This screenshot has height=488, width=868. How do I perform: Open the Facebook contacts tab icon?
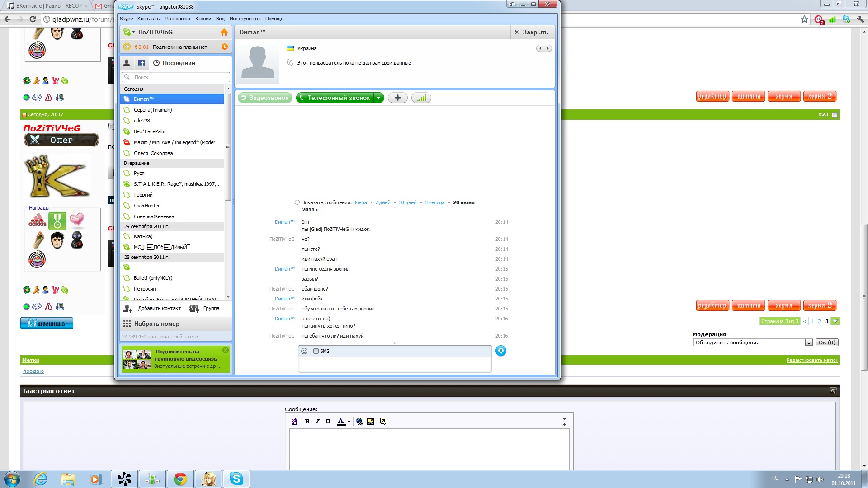[142, 63]
